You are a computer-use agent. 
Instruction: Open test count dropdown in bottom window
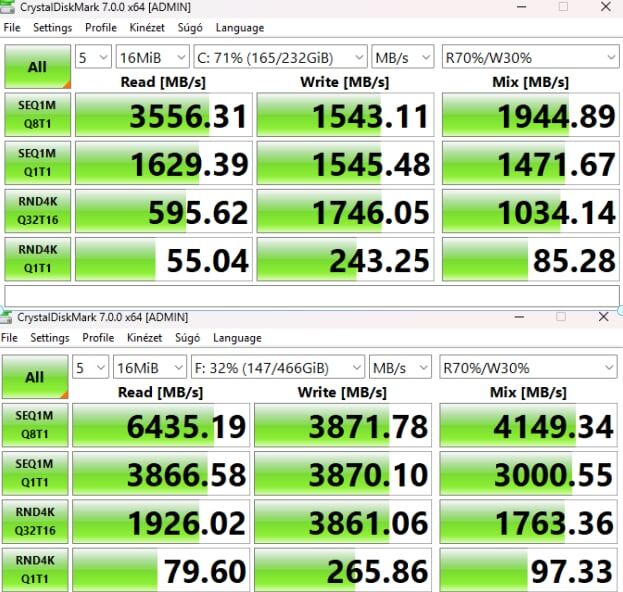click(91, 368)
